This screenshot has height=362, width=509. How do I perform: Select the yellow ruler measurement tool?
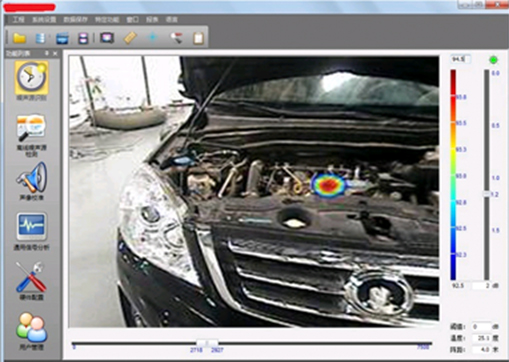pos(130,38)
